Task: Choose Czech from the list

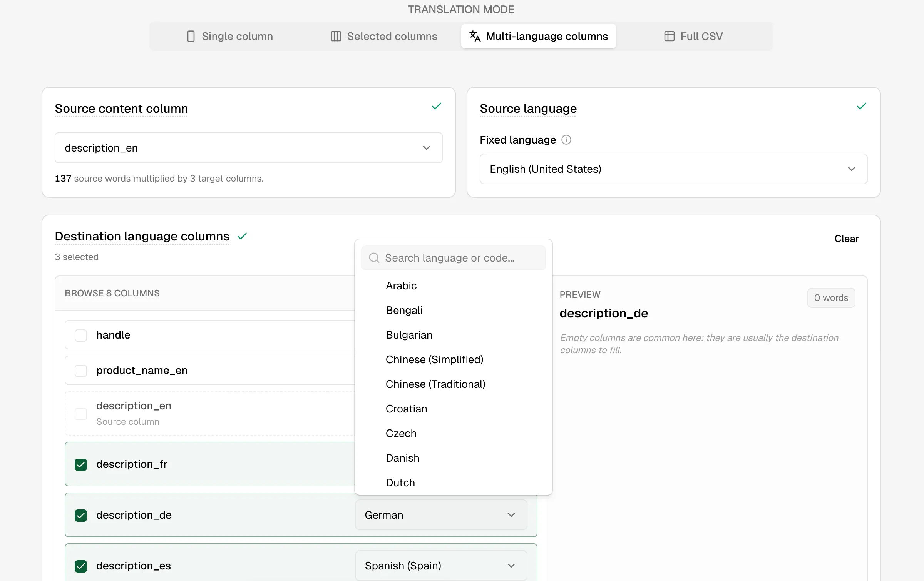Action: [453, 433]
